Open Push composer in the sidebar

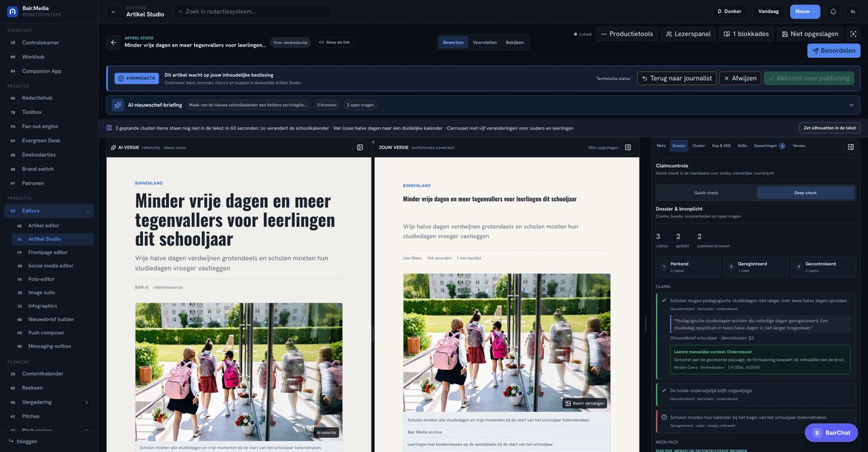[53, 333]
